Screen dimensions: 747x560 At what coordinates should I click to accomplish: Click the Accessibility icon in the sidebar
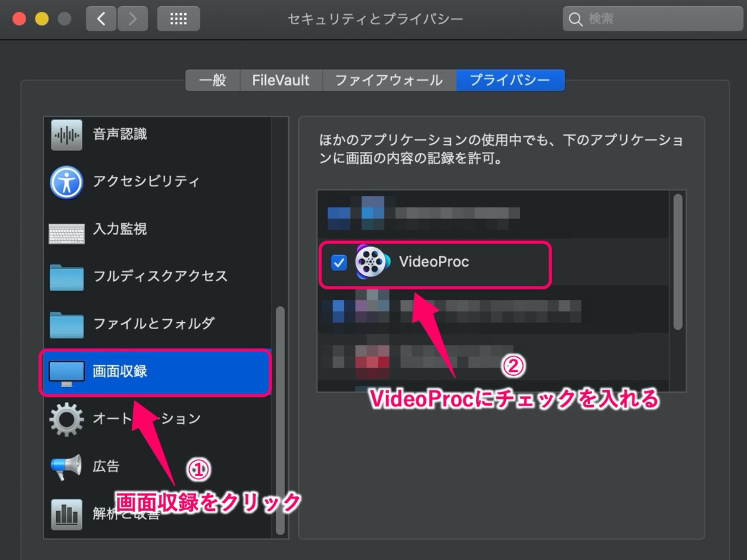click(x=66, y=182)
